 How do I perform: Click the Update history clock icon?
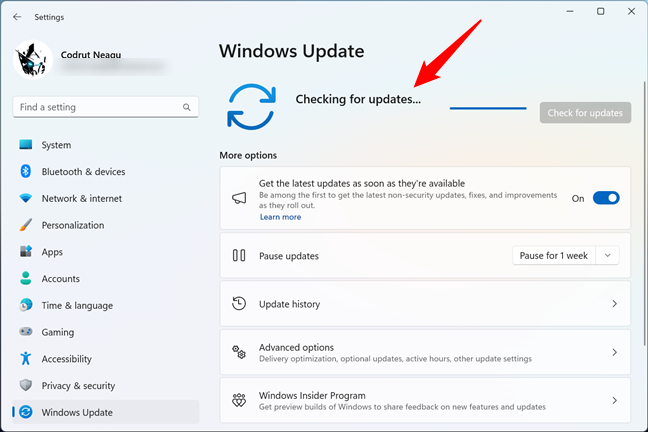[x=239, y=303]
